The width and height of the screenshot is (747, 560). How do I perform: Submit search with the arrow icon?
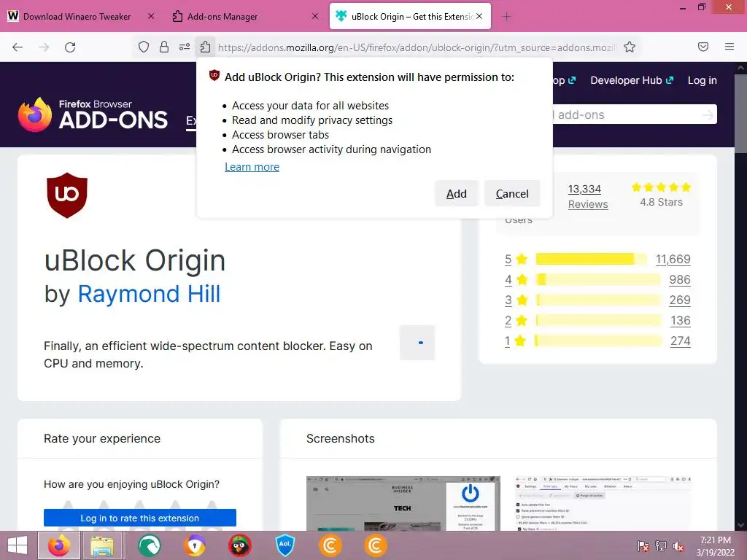click(708, 114)
